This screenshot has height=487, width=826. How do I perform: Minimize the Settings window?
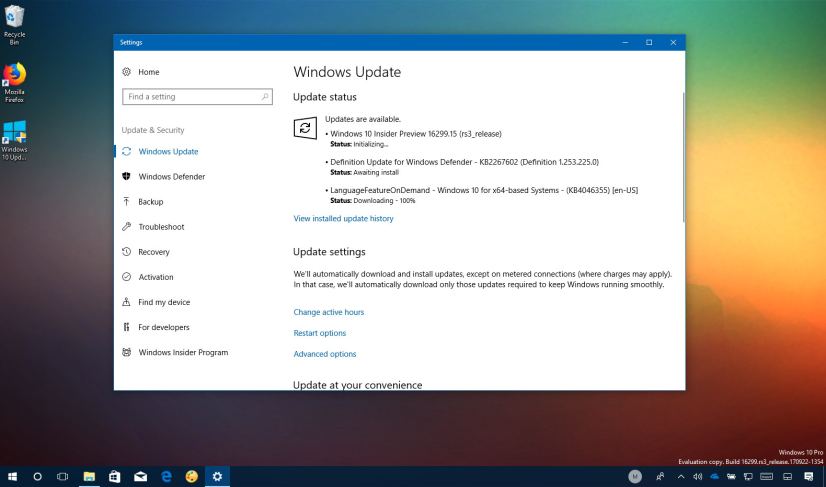point(625,42)
